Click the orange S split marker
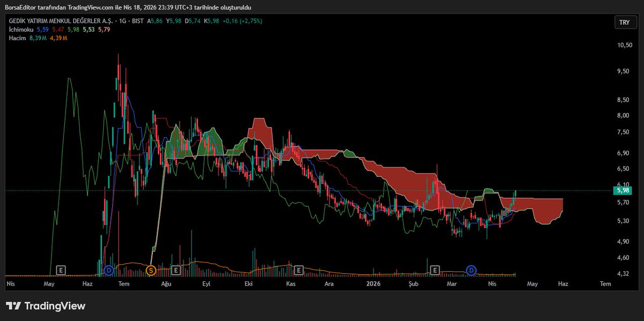The image size is (644, 321). point(151,270)
